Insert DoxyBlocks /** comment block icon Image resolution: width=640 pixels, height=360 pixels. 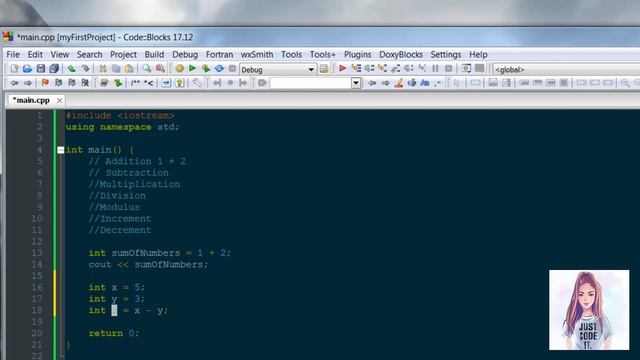[x=135, y=83]
